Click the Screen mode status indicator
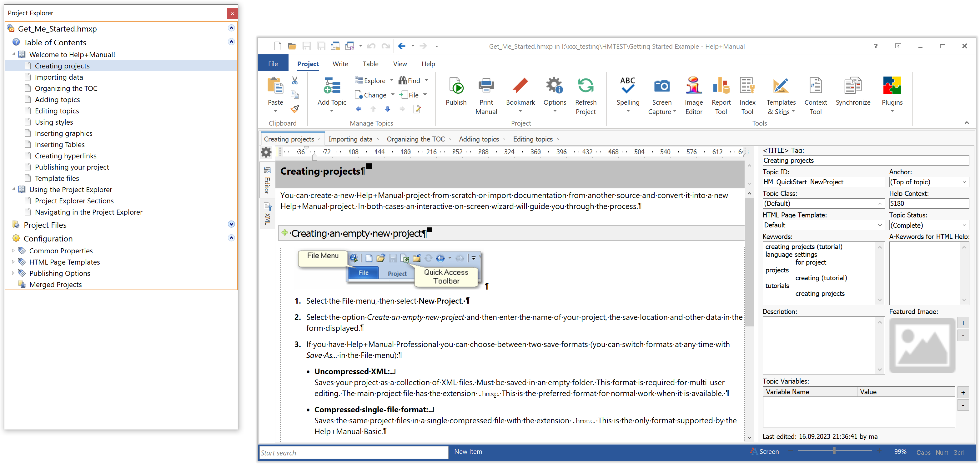The height and width of the screenshot is (467, 980). click(x=765, y=451)
